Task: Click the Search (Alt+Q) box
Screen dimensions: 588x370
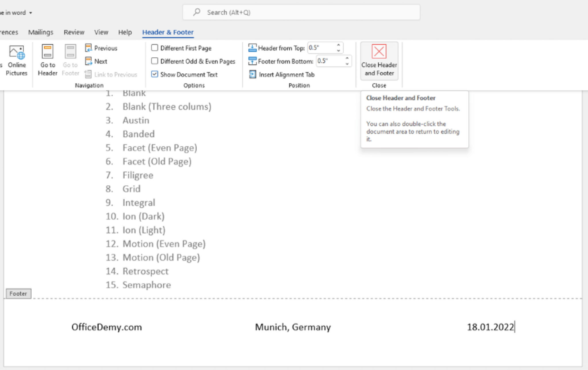Action: point(301,12)
